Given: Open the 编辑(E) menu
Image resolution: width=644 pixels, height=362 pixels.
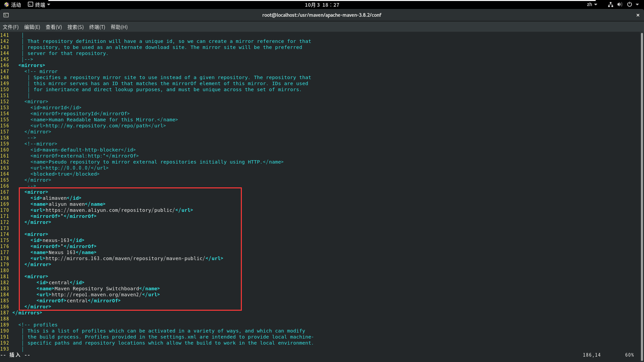Looking at the screenshot, I should [x=32, y=27].
